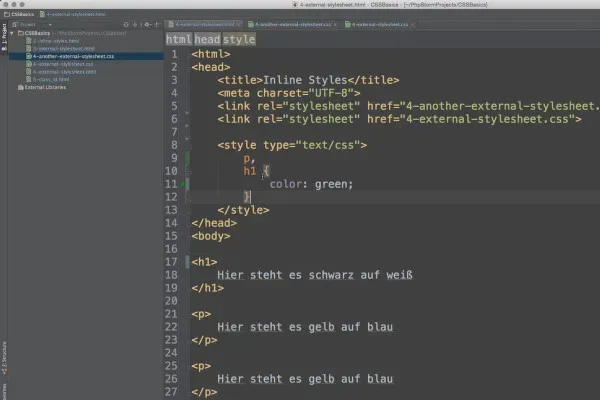
Task: Click the closing </head> tag
Action: 214,223
